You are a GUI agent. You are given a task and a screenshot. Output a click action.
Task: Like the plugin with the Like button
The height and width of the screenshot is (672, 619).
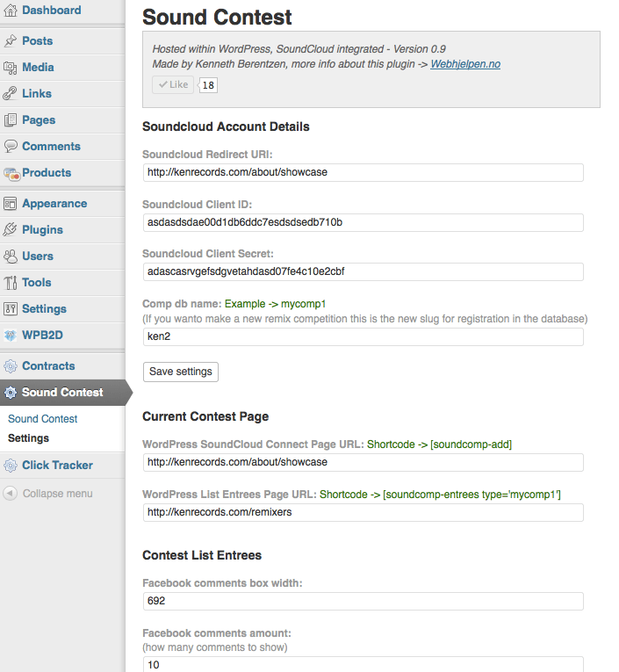click(x=173, y=85)
